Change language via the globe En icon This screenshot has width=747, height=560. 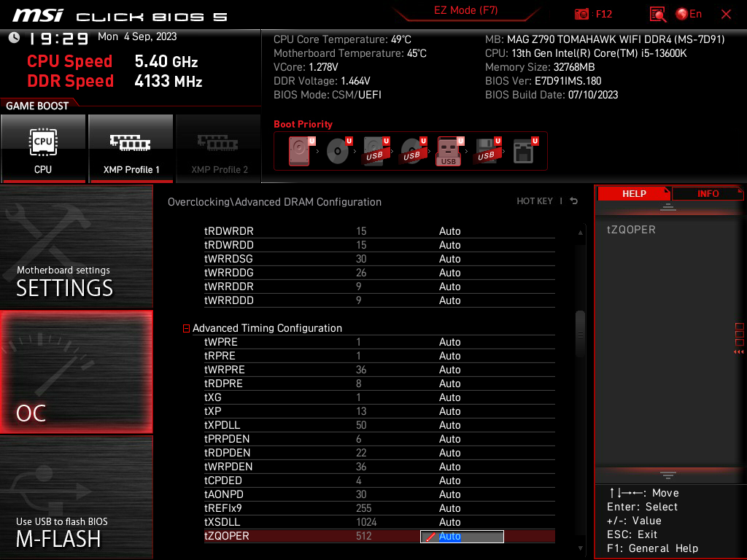pyautogui.click(x=689, y=15)
